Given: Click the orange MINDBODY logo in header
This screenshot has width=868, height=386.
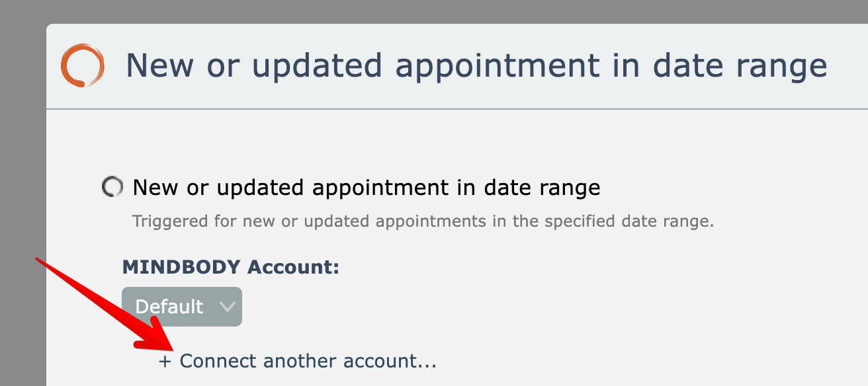Looking at the screenshot, I should [82, 65].
